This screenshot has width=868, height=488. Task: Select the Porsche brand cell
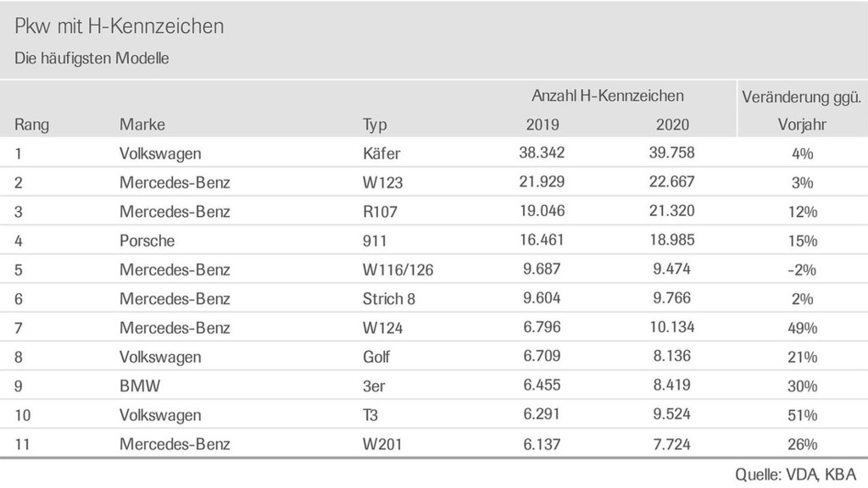[147, 241]
